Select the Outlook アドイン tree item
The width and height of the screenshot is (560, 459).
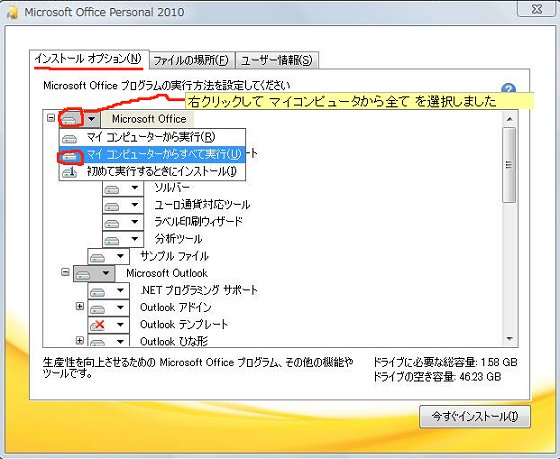(x=175, y=308)
